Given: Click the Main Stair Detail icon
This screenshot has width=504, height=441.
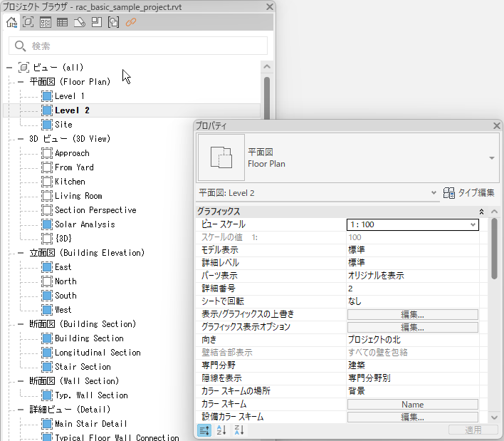Looking at the screenshot, I should click(47, 424).
